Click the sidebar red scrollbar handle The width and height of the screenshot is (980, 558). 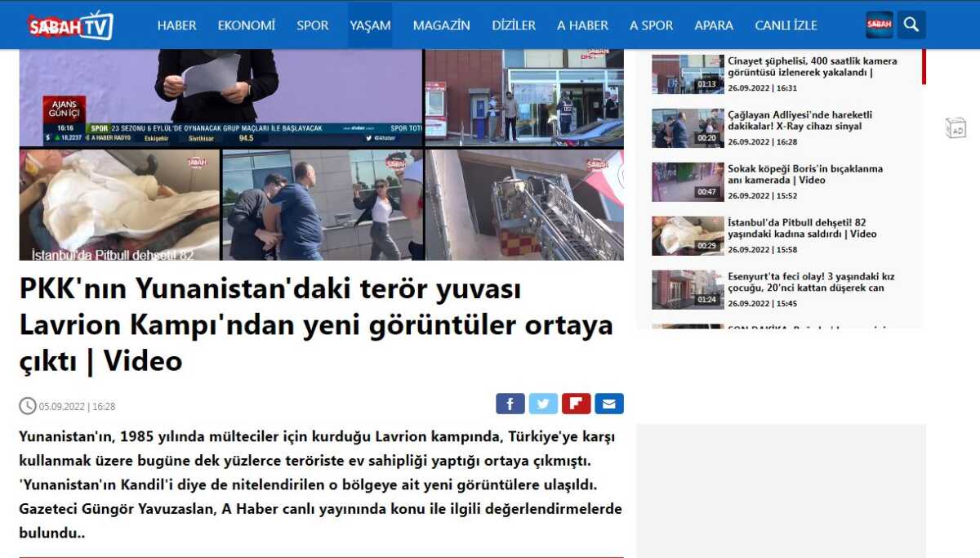tap(924, 66)
